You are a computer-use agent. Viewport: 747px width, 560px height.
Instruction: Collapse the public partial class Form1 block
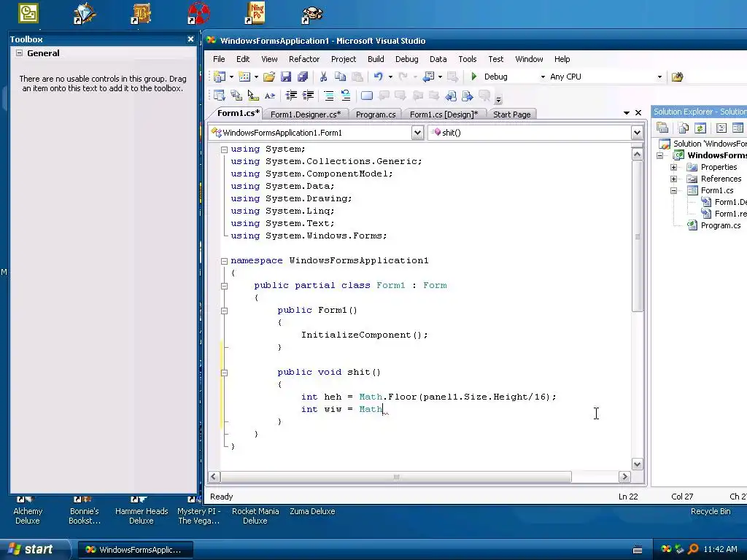[x=224, y=286]
